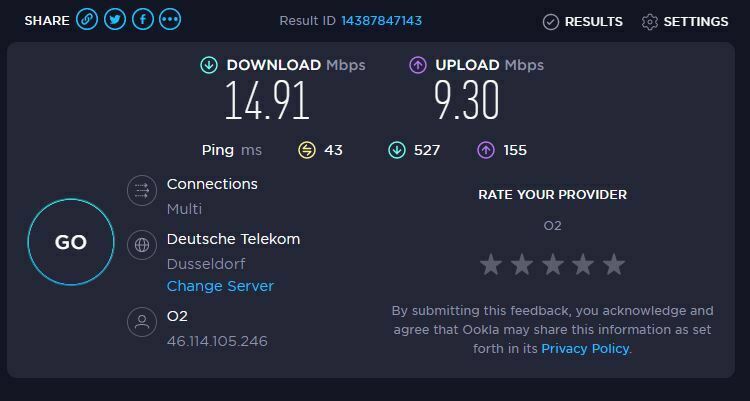Rate provider O2 five stars
The image size is (750, 401).
(614, 264)
